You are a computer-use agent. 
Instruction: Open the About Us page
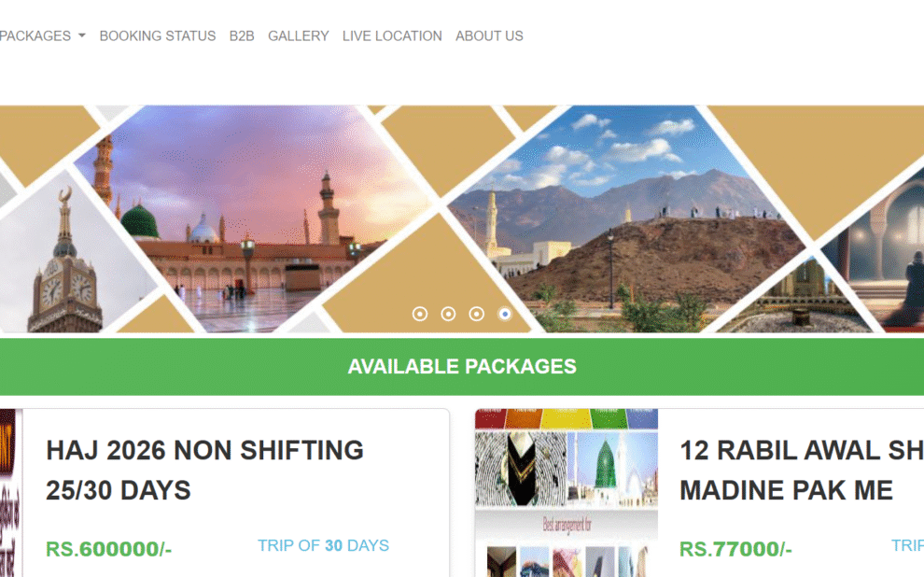[489, 36]
